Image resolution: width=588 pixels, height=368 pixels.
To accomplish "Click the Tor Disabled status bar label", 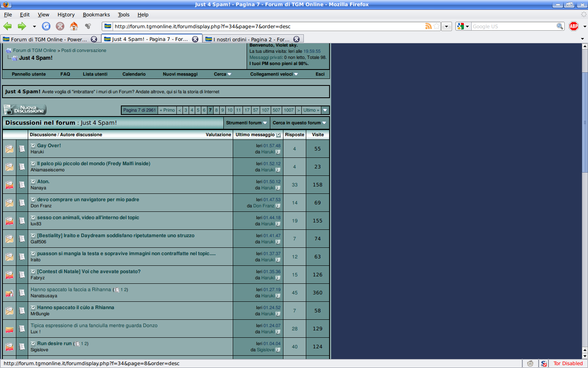I will click(568, 364).
